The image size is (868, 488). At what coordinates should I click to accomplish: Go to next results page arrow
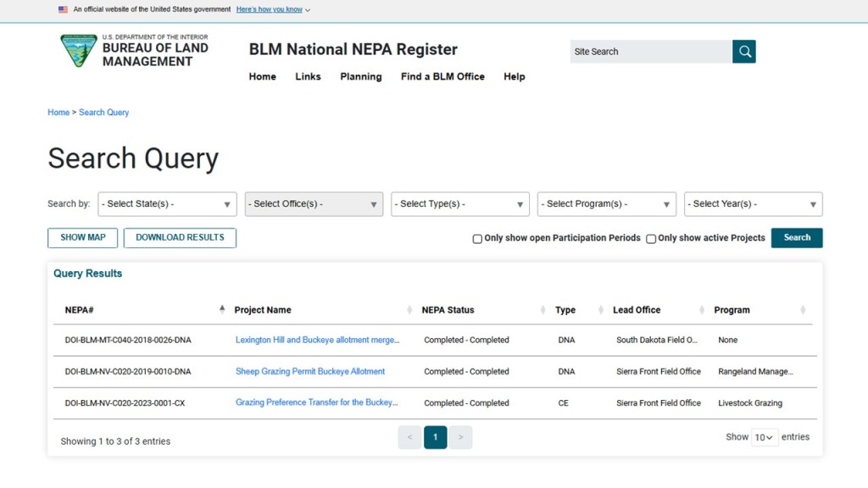click(x=460, y=437)
